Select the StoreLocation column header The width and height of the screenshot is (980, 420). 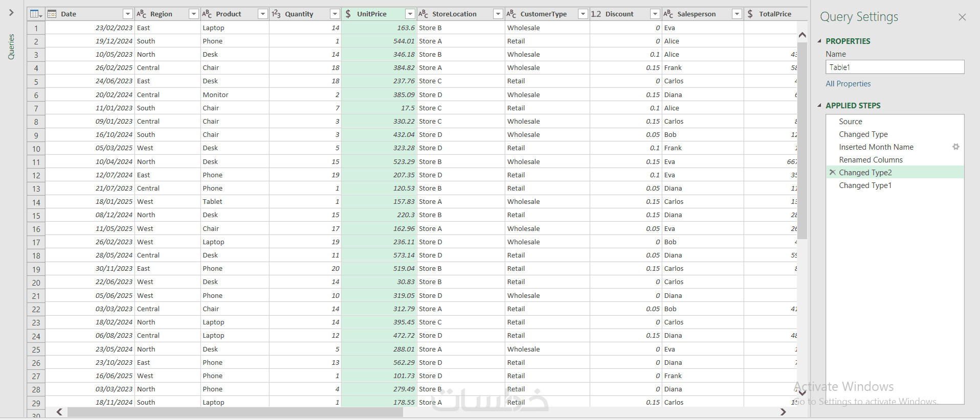tap(461, 14)
